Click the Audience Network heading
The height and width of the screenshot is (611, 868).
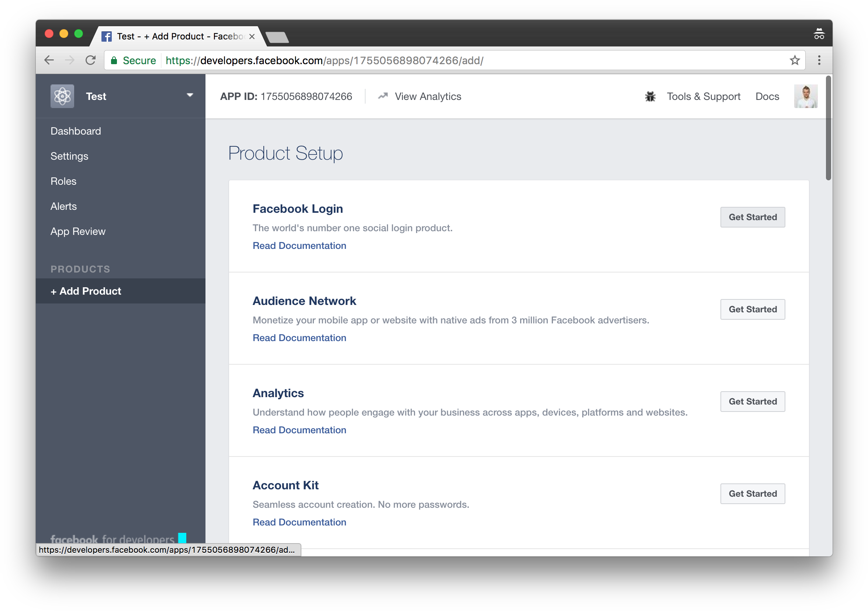pyautogui.click(x=304, y=301)
